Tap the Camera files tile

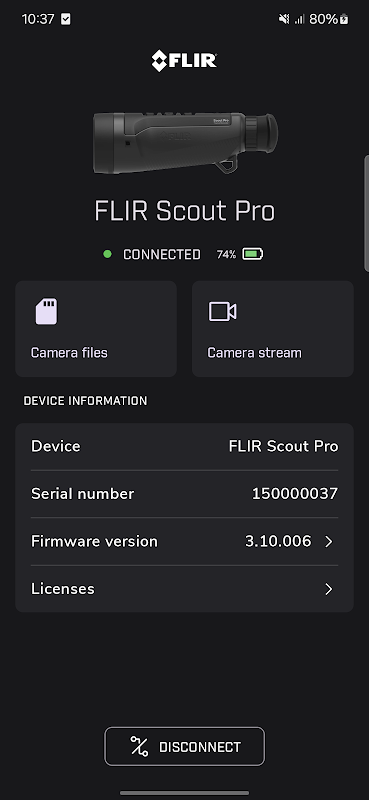click(x=96, y=329)
